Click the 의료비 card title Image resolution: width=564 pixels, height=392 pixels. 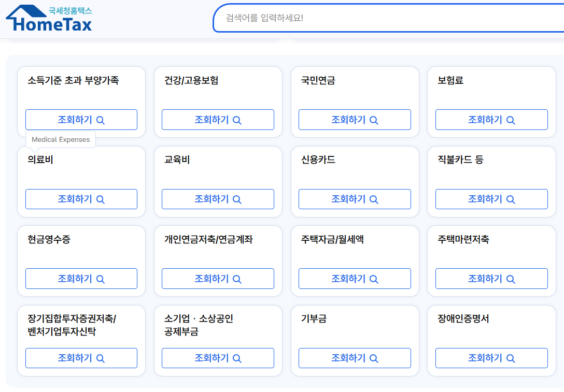pyautogui.click(x=40, y=159)
